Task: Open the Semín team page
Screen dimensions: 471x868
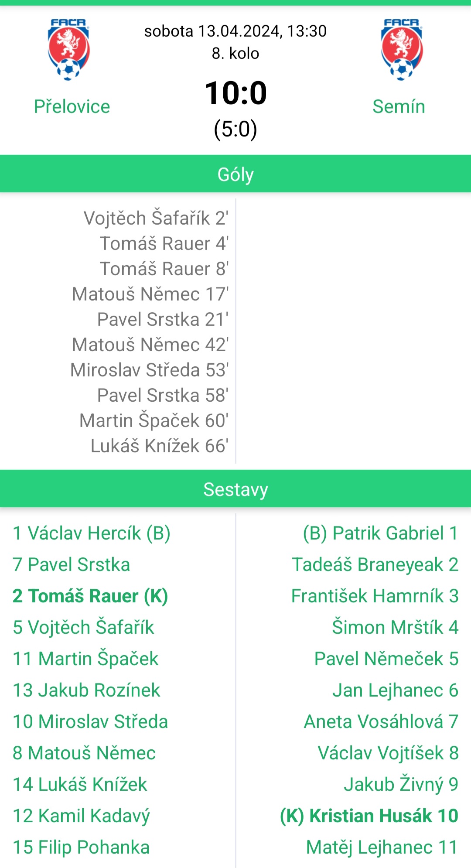Action: (399, 106)
